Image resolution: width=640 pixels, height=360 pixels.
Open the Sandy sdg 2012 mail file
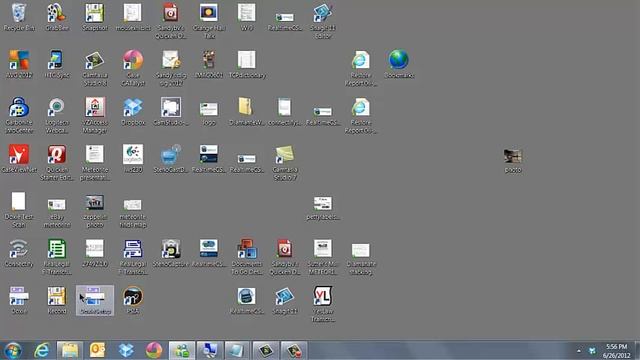pos(171,68)
